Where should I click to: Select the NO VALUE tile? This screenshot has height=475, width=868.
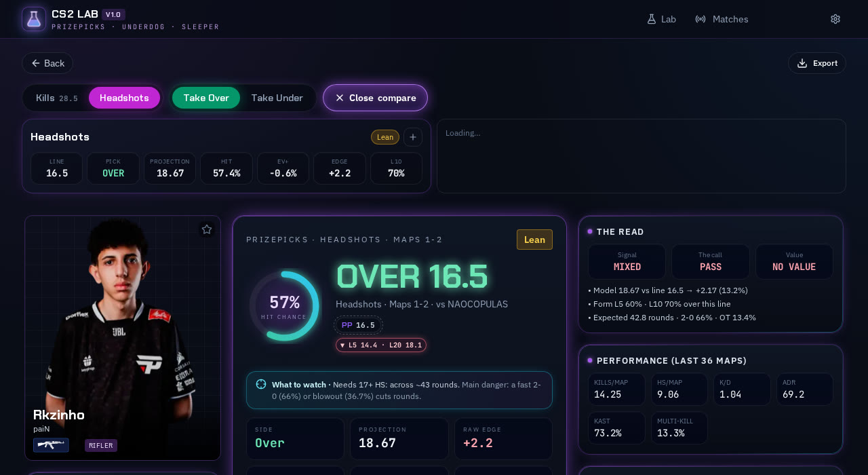[794, 262]
